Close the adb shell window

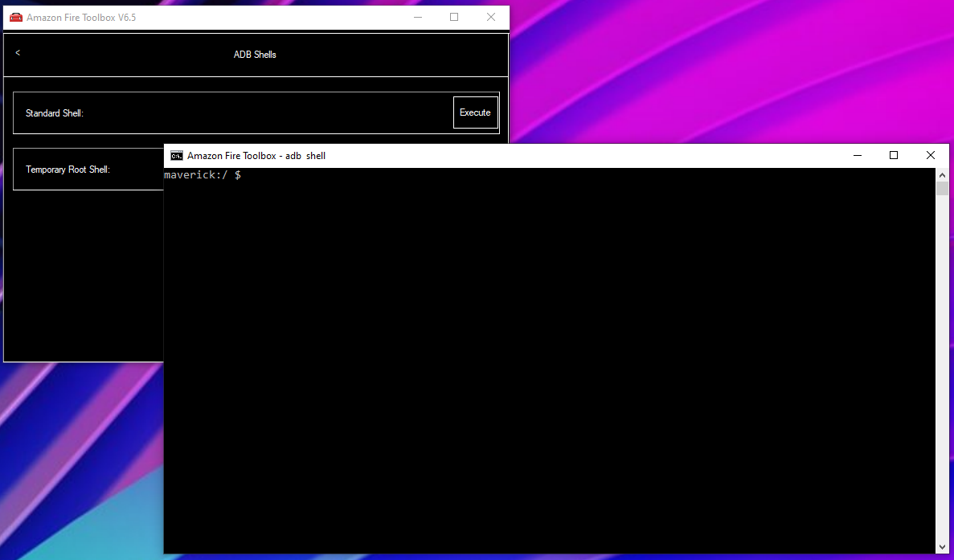[x=930, y=156]
